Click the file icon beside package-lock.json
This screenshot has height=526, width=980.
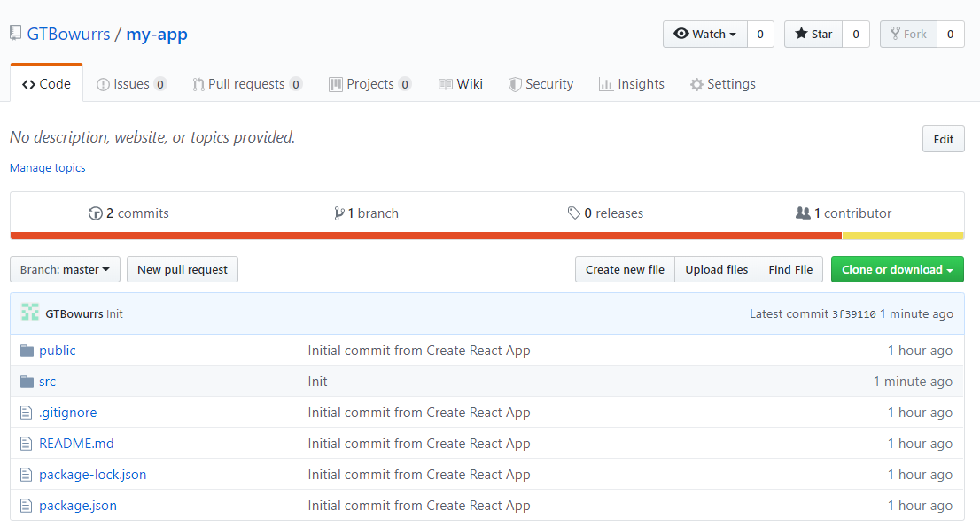26,475
